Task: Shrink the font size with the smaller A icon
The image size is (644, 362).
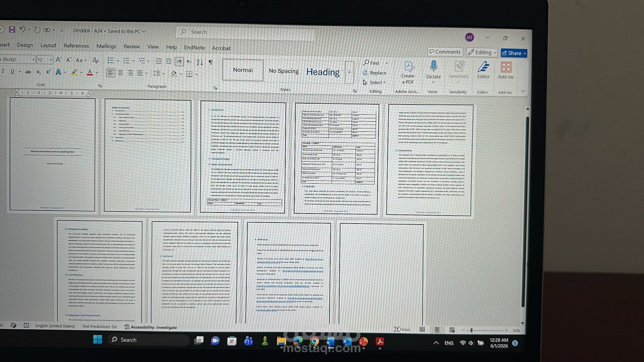Action: coord(68,60)
